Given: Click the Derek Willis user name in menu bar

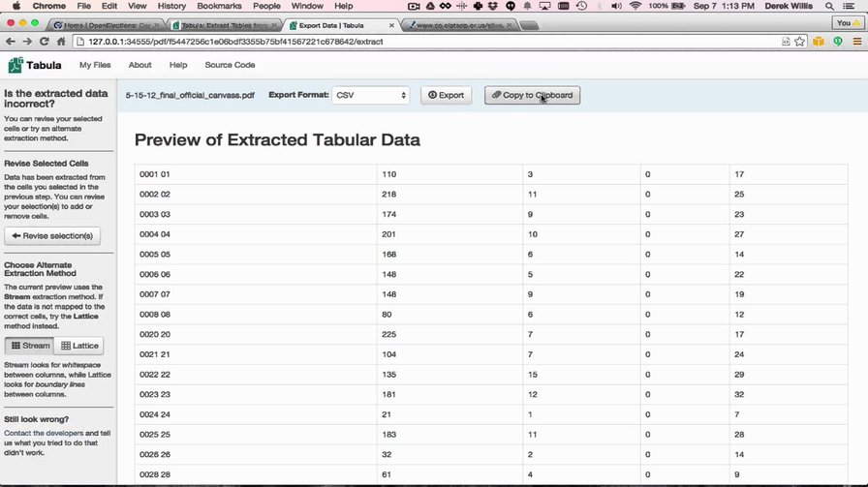Looking at the screenshot, I should 789,6.
